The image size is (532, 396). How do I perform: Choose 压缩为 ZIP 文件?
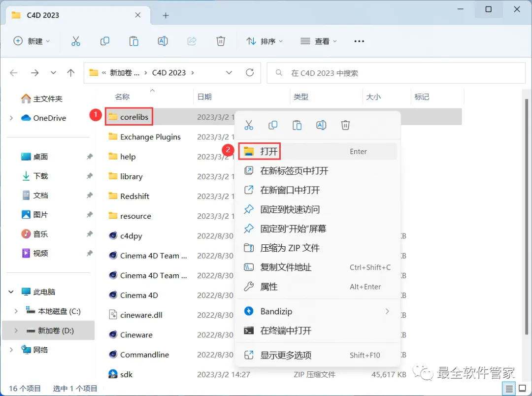pyautogui.click(x=318, y=248)
